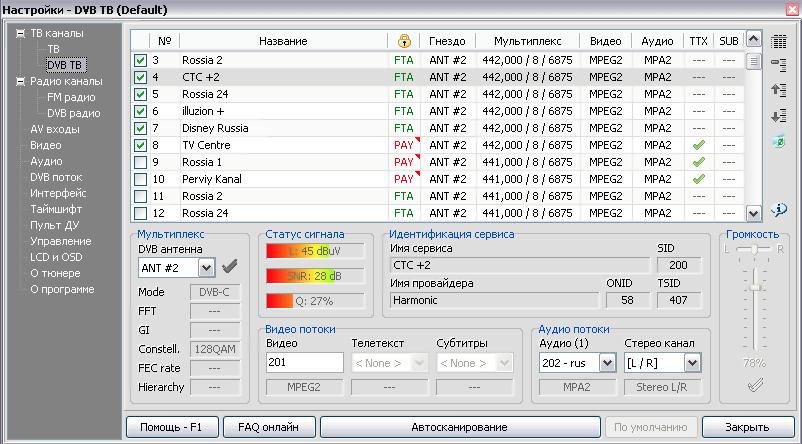Click the checkmark icon under the volume slider
The height and width of the screenshot is (444, 802).
[755, 385]
